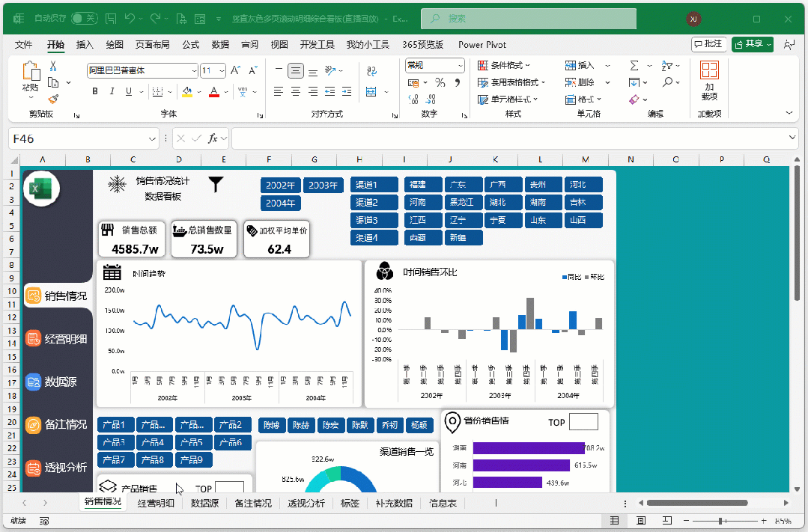
Task: Click the Align Right icon
Action: (x=313, y=92)
